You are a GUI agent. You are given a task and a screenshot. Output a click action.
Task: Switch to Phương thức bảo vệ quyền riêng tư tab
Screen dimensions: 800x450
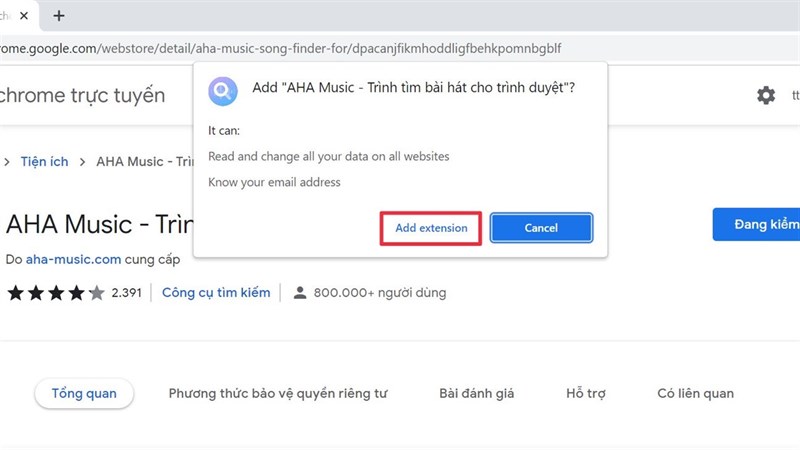click(x=278, y=393)
